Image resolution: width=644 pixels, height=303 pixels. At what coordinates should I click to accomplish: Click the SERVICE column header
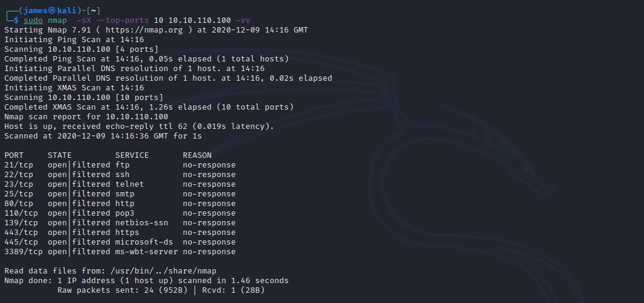coord(132,155)
